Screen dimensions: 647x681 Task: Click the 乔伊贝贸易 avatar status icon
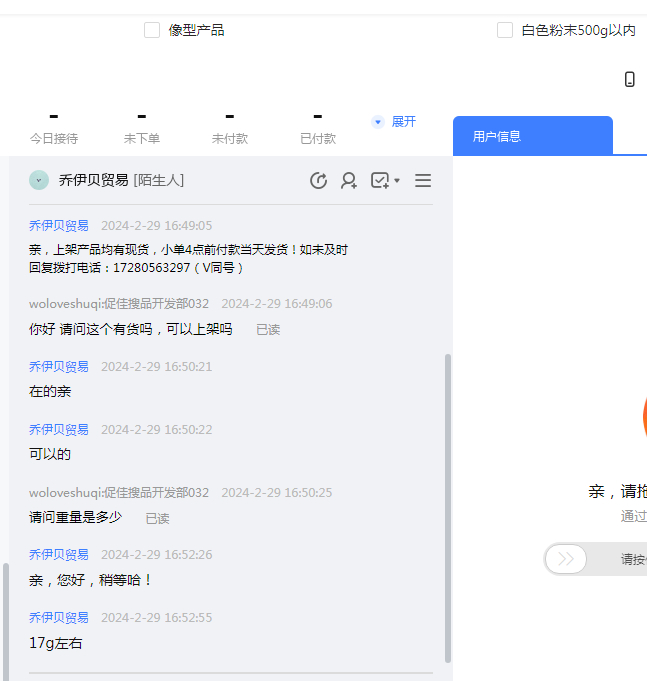39,180
